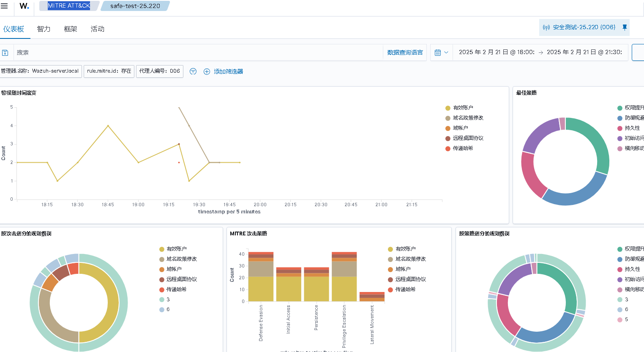The image size is (644, 352).
Task: Click the saved query disk icon
Action: coord(5,52)
